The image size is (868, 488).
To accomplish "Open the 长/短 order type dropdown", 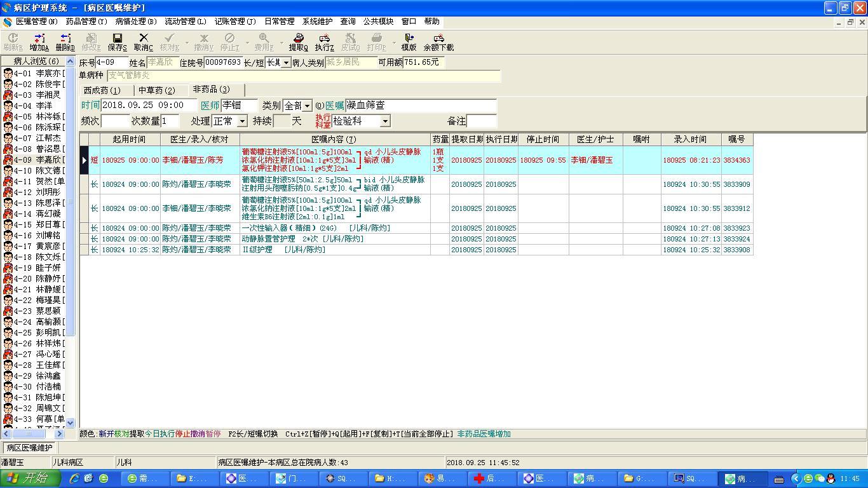I will [x=286, y=62].
